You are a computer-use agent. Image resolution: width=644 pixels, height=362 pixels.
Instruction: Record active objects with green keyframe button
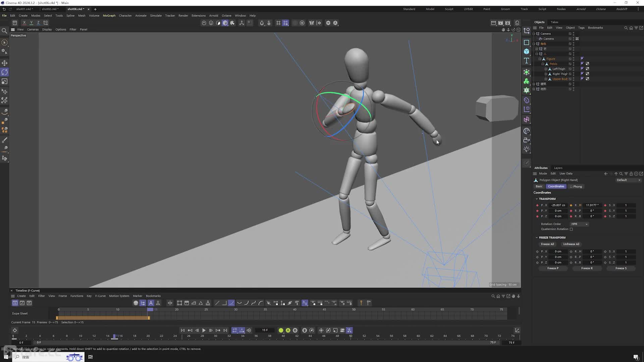[281, 330]
